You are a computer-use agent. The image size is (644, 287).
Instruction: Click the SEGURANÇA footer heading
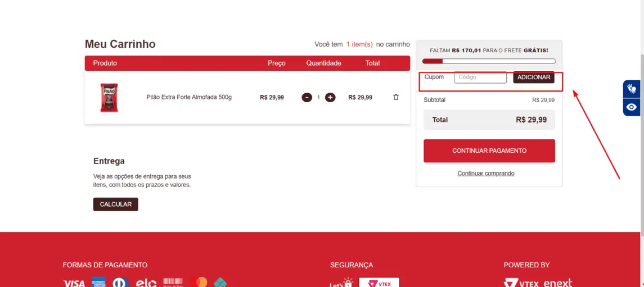pyautogui.click(x=352, y=265)
